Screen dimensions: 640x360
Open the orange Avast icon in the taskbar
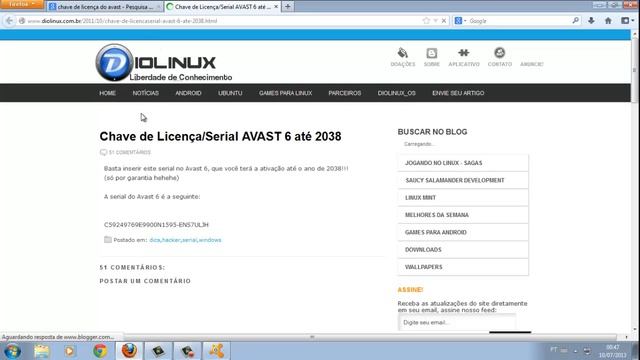(x=216, y=351)
